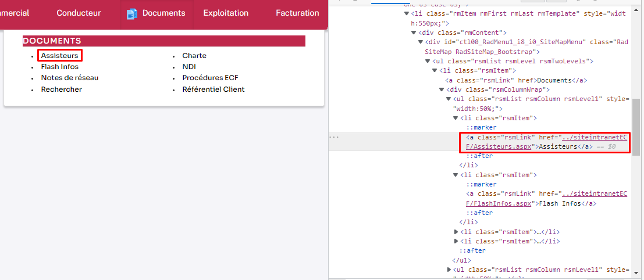
Task: Expand the first collapsed rsmItem li node
Action: (x=456, y=232)
